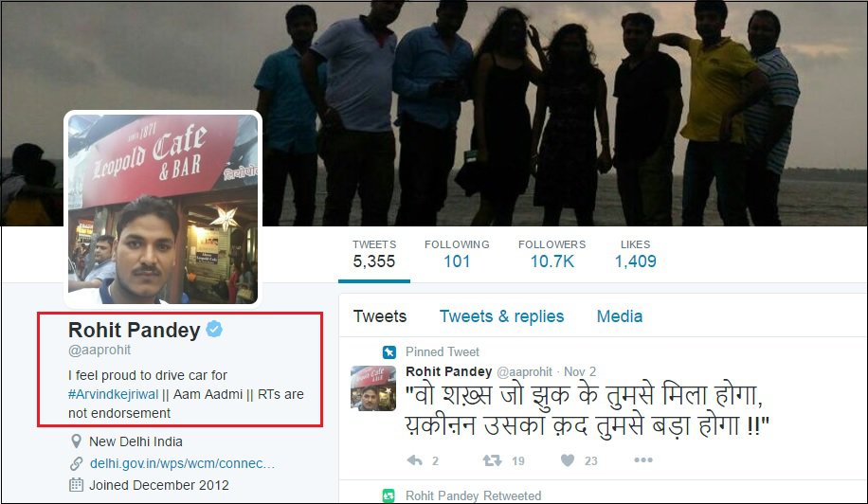Screen dimensions: 868x504
Task: Open the three-dots more menu on tweet
Action: pos(643,459)
